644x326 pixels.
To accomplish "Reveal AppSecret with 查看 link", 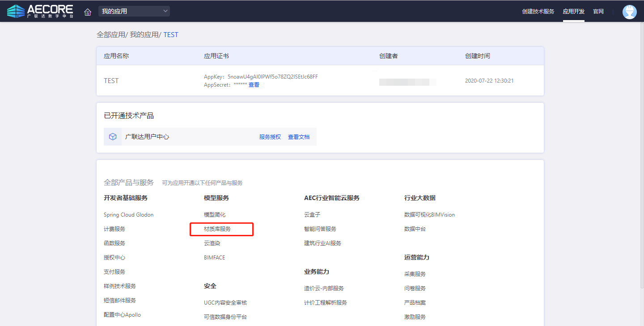I will (x=254, y=85).
